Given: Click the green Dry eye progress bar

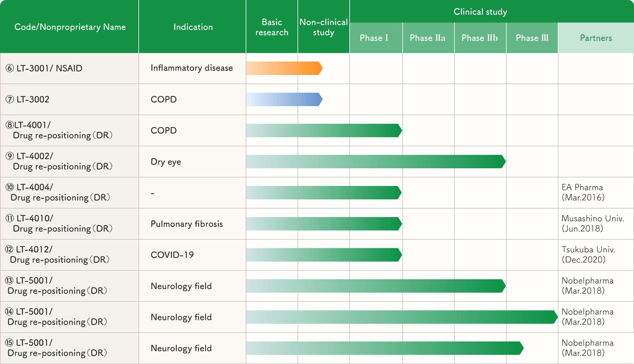Looking at the screenshot, I should (x=376, y=162).
